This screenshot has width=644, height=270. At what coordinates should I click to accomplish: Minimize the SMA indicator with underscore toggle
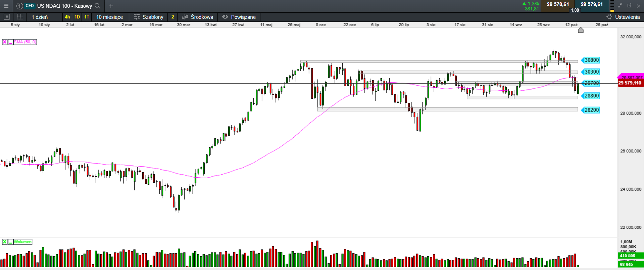coord(11,42)
